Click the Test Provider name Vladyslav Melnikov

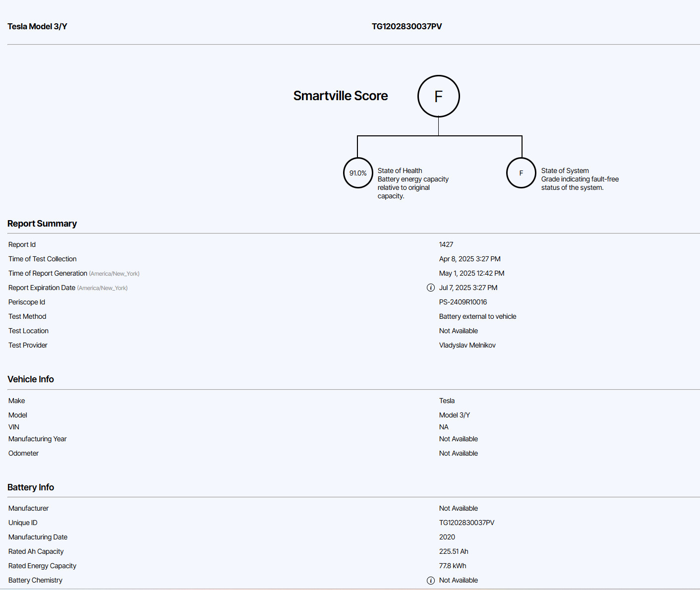pos(467,345)
